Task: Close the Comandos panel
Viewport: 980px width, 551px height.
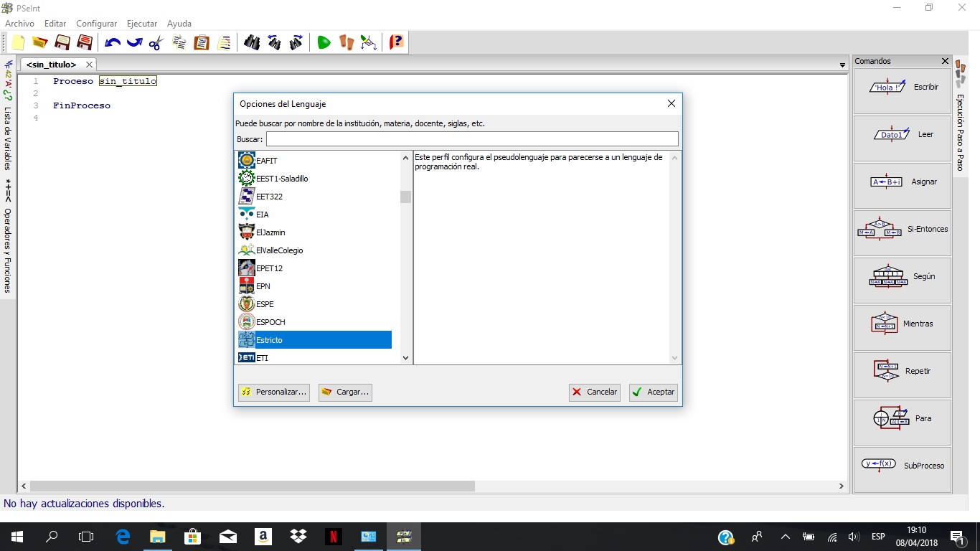Action: [x=945, y=61]
